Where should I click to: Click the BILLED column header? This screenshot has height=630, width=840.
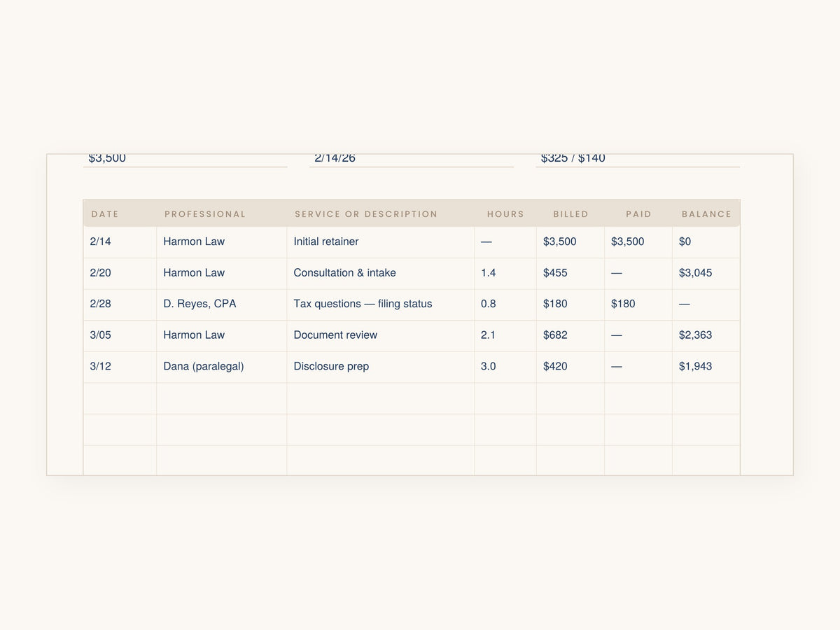pos(570,214)
